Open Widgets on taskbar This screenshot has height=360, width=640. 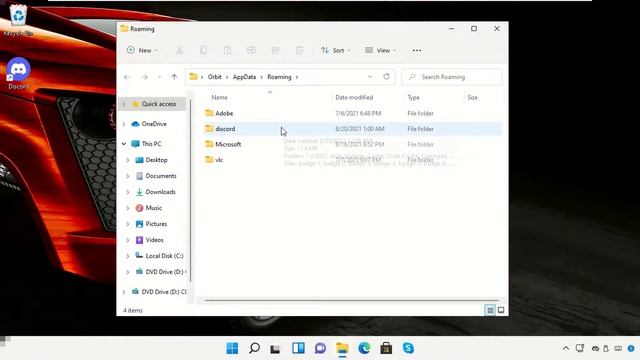pyautogui.click(x=298, y=348)
